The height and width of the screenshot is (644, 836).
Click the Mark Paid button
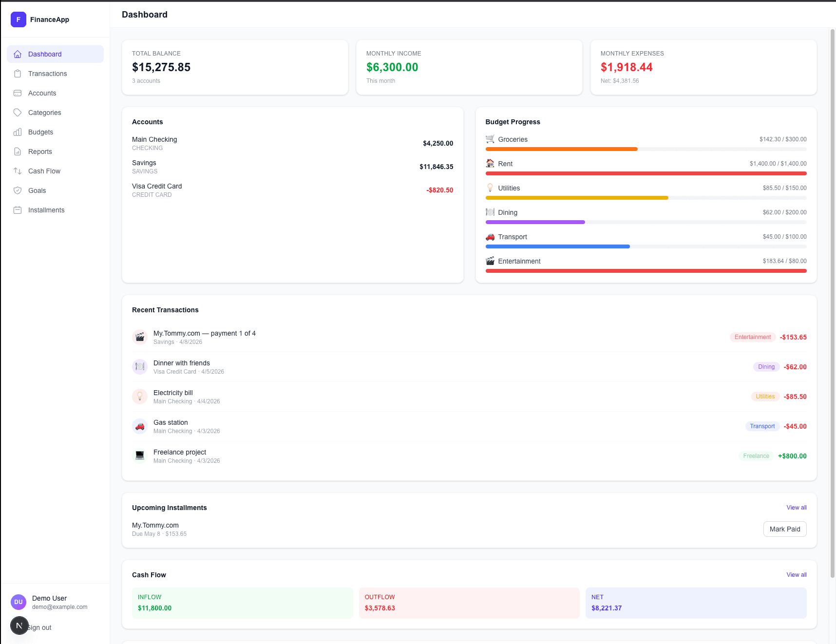pyautogui.click(x=784, y=529)
